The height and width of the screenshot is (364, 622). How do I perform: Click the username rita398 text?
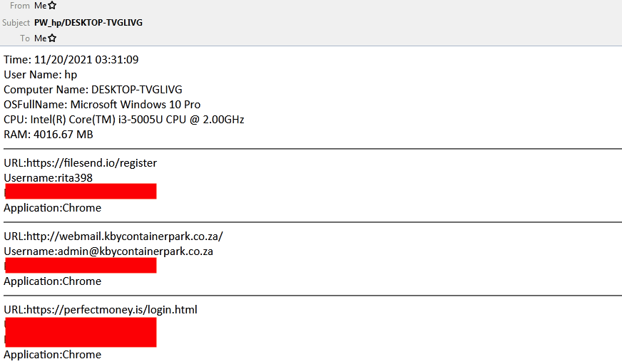click(75, 178)
